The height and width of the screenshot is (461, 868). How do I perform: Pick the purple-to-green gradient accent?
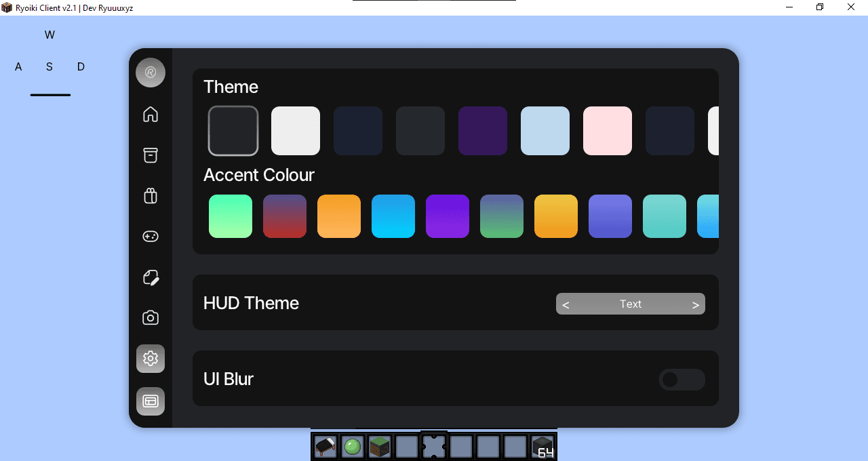(x=502, y=216)
